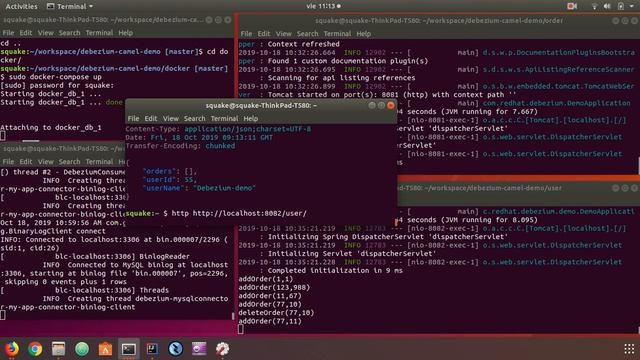This screenshot has height=360, width=640.
Task: Open the Wi-Fi network indicator
Action: pyautogui.click(x=594, y=6)
